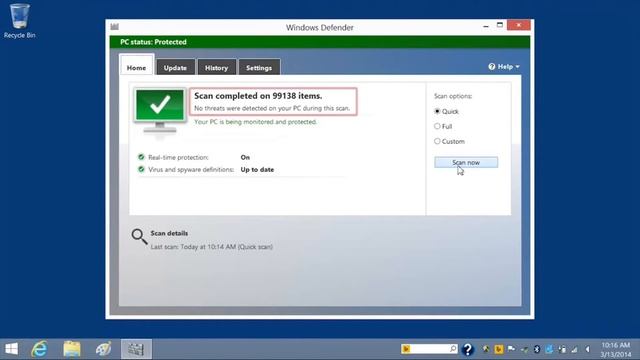The width and height of the screenshot is (640, 360).
Task: Maximize the Windows Defender window
Action: pyautogui.click(x=500, y=25)
